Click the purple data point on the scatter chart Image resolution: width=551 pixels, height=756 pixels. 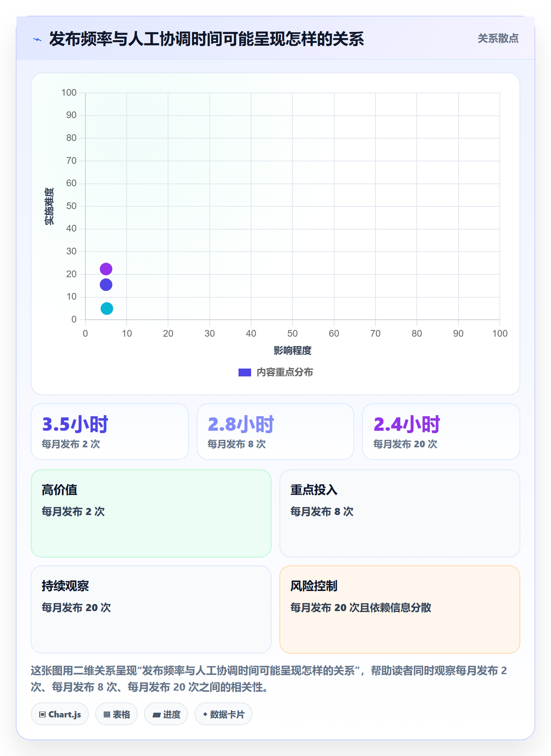(x=106, y=269)
